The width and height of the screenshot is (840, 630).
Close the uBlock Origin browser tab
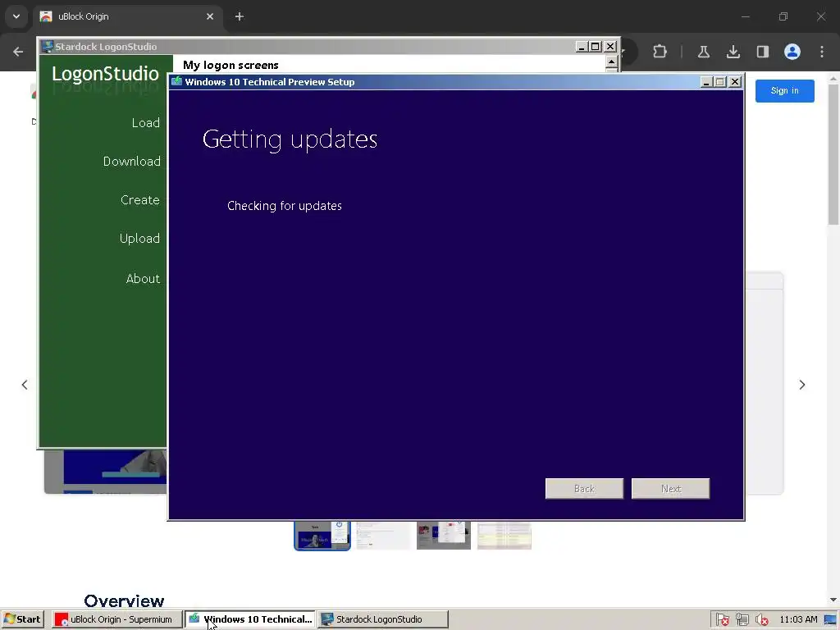210,16
